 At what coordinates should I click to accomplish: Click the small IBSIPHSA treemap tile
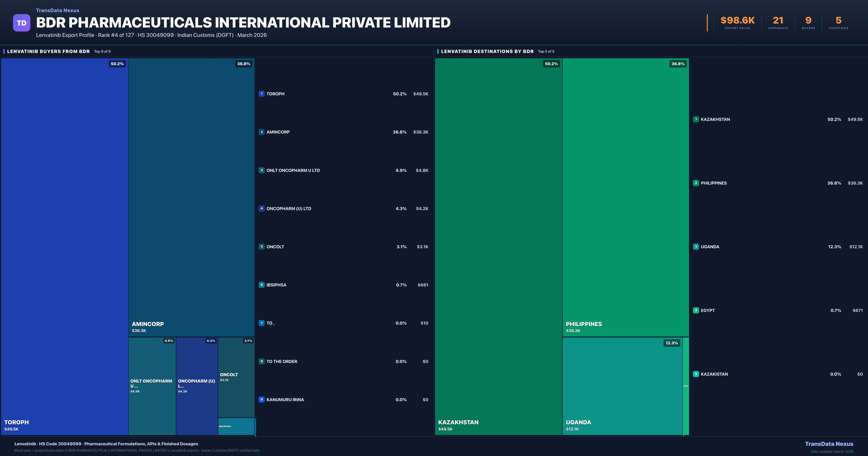pyautogui.click(x=236, y=426)
